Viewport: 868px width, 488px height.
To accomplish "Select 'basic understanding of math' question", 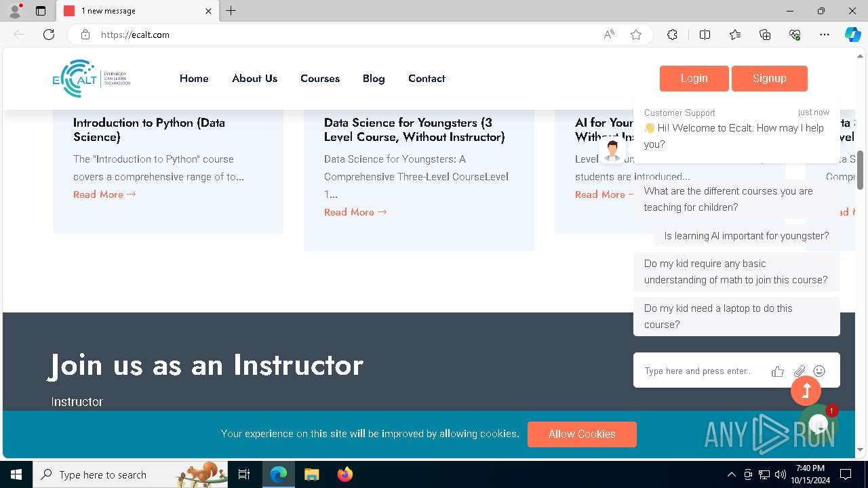I will pyautogui.click(x=736, y=272).
